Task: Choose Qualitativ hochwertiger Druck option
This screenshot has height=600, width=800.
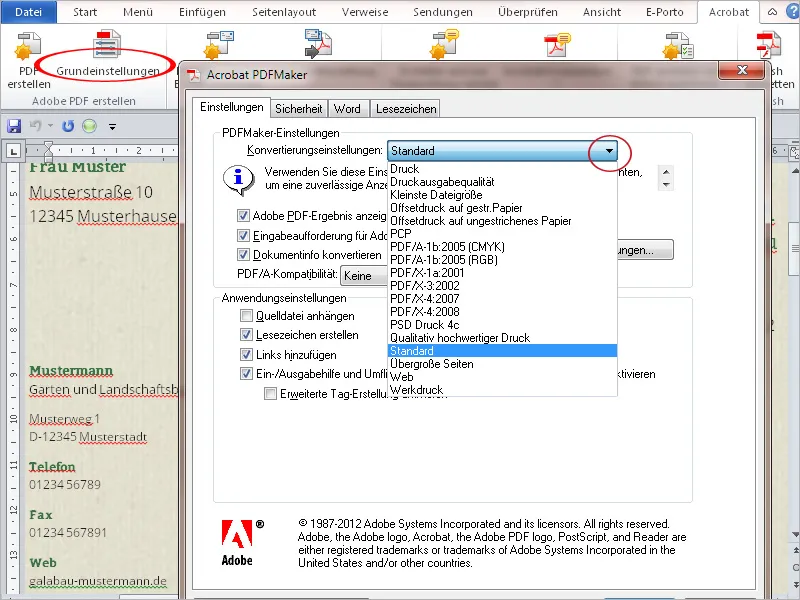Action: coord(502,338)
